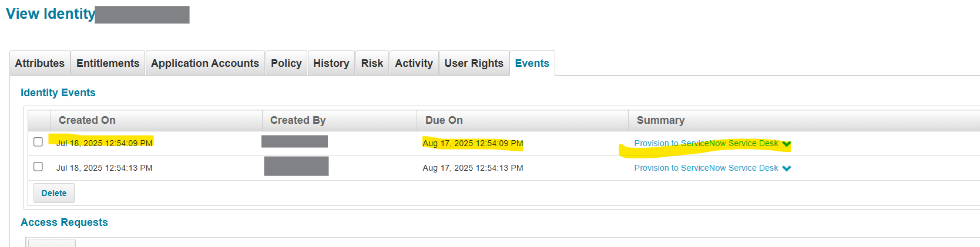Switch to the Entitlements tab
Screen dimensions: 980x247
108,63
